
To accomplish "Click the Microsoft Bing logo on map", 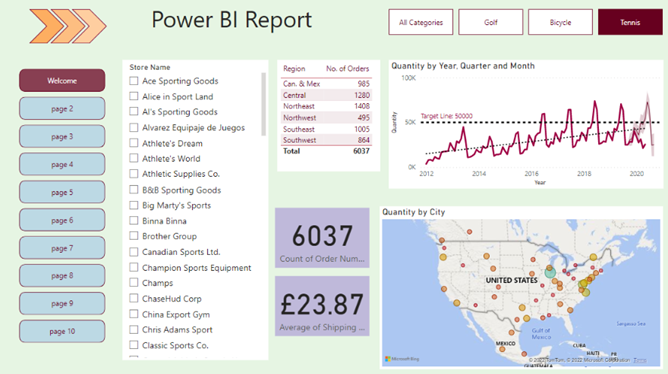I will click(402, 359).
